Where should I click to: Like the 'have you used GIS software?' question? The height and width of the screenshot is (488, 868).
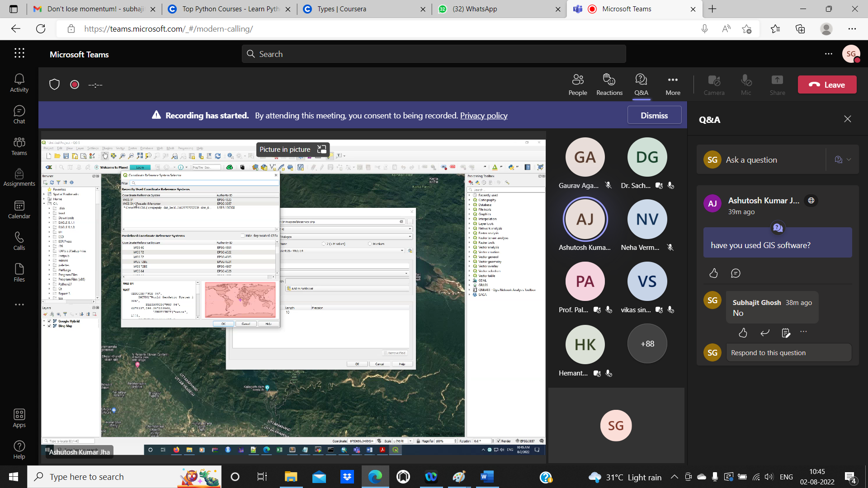pos(713,273)
